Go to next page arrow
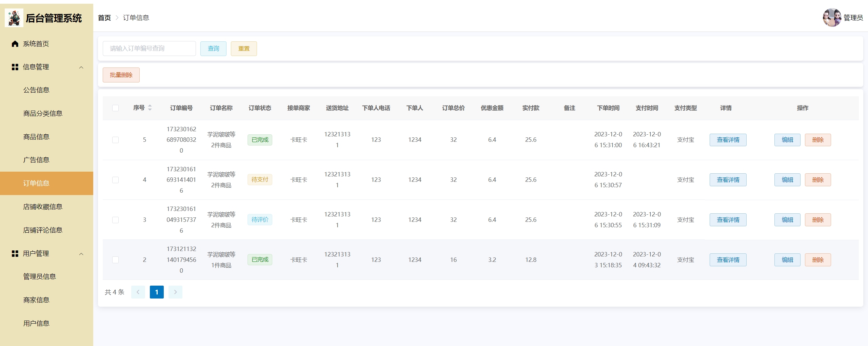Screen dimensions: 868x346 [175, 292]
